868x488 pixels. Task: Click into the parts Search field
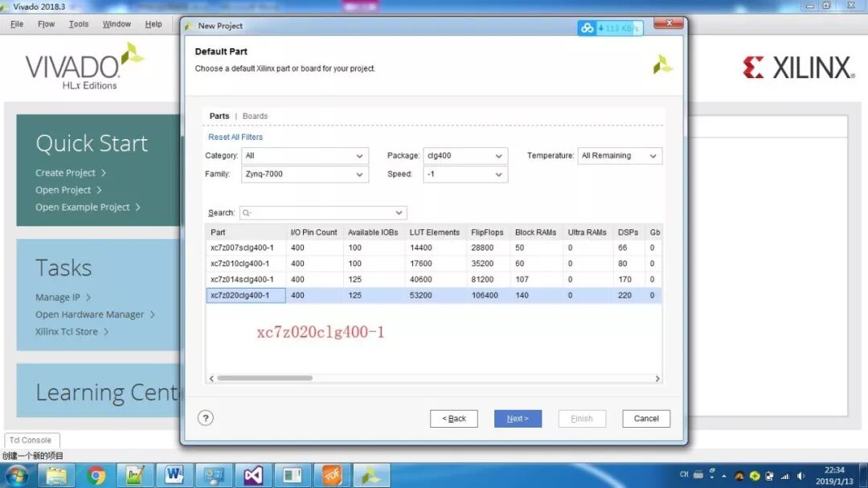(x=323, y=213)
